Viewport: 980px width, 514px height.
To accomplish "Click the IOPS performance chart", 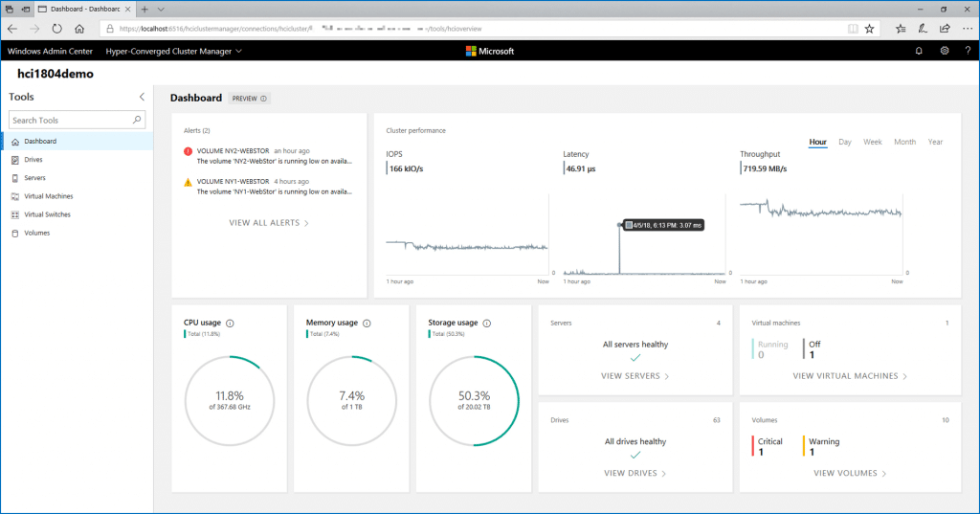I will (x=467, y=235).
